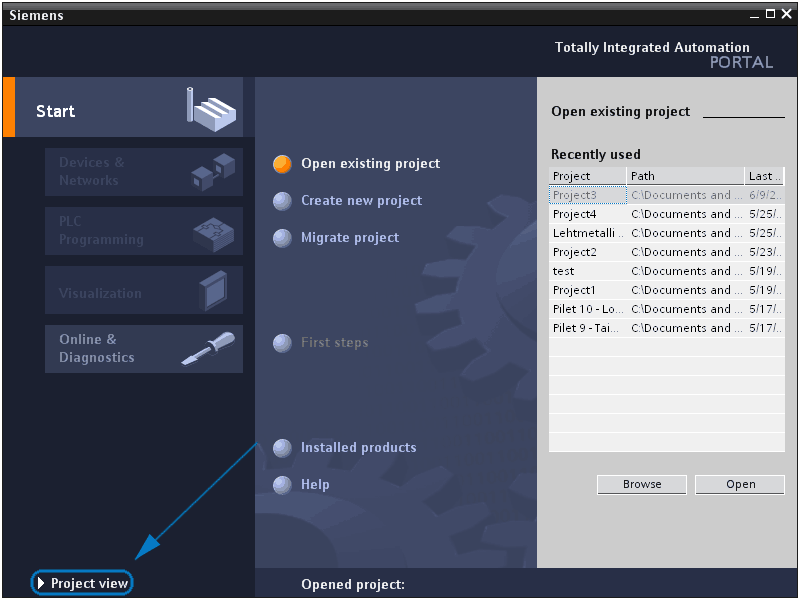Click the path cell of Project2

click(686, 252)
